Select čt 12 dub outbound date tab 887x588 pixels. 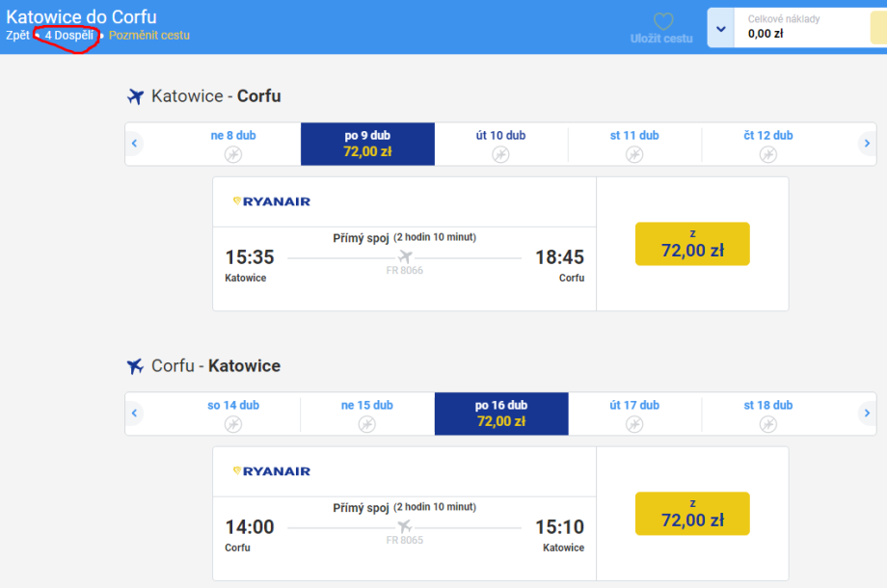click(x=768, y=144)
